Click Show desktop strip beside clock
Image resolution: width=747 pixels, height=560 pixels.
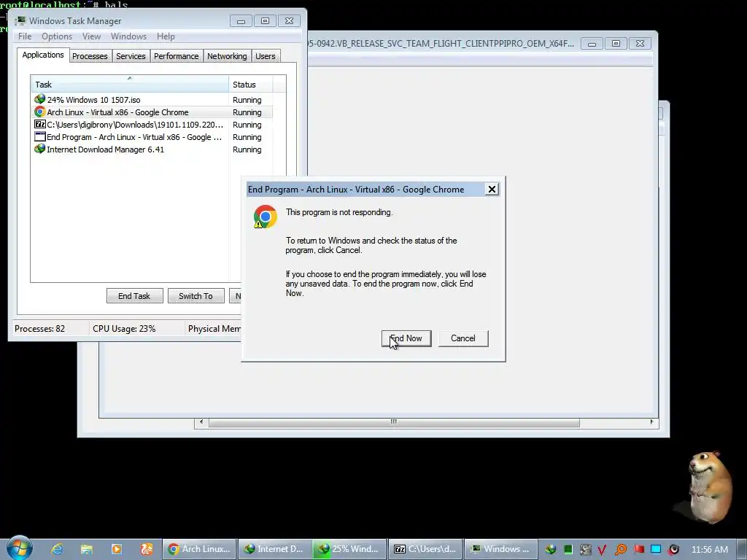pos(742,549)
